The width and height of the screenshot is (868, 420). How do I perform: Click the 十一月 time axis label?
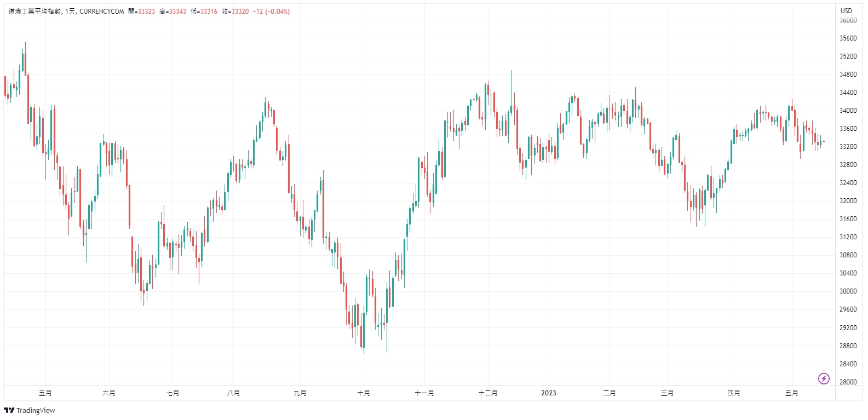pos(424,393)
